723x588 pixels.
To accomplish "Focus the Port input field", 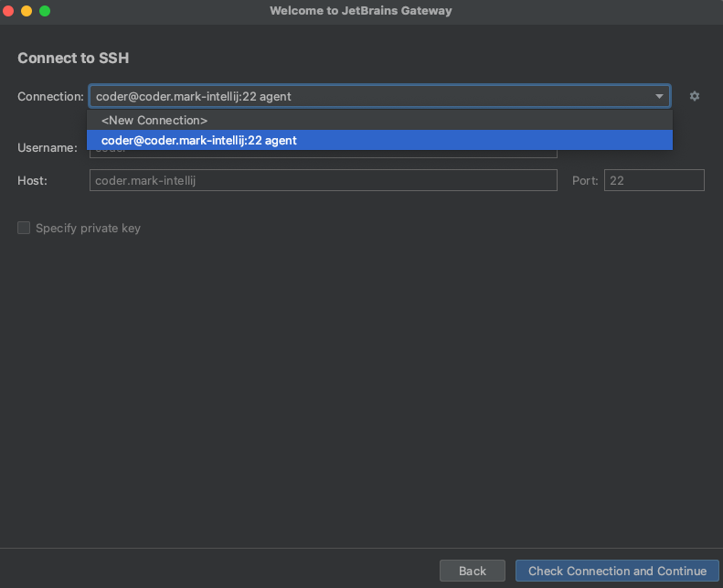I will pos(654,180).
